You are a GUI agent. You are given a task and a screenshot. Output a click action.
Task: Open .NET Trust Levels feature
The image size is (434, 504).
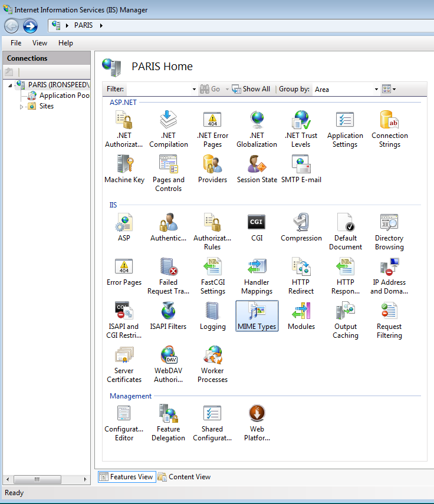[301, 129]
